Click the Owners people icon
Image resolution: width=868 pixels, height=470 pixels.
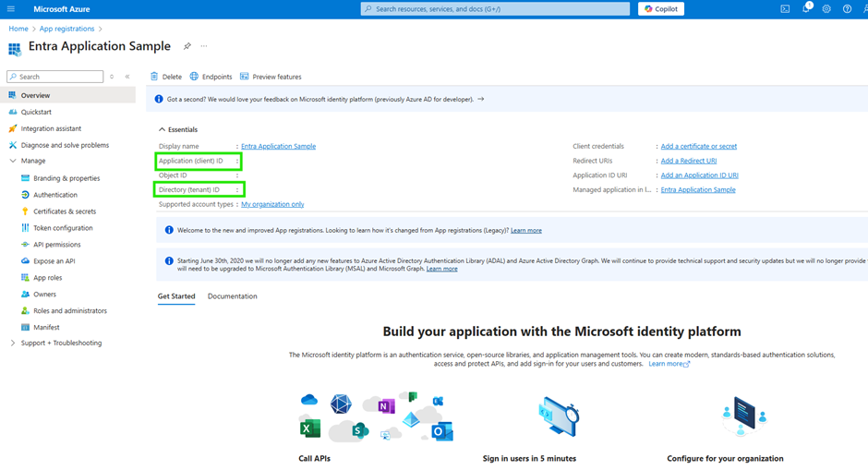pos(25,294)
